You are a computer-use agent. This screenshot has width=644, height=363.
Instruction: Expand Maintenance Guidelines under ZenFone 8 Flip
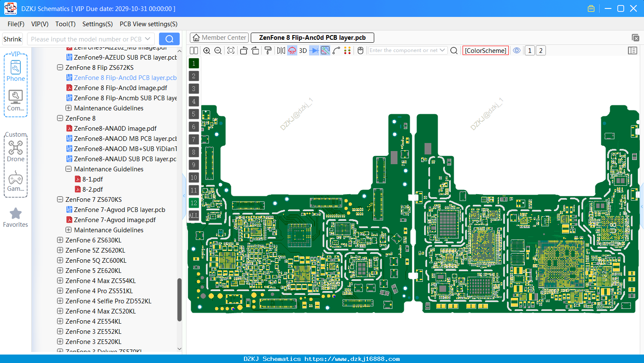click(69, 108)
